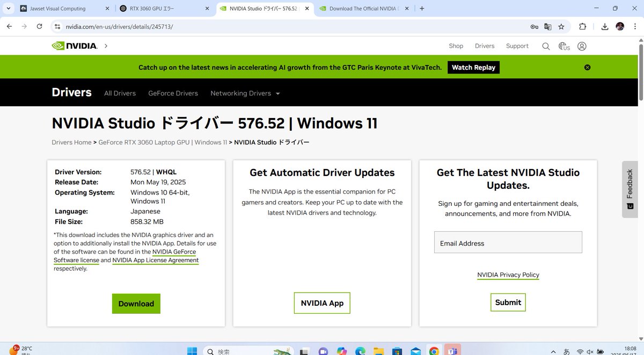The width and height of the screenshot is (644, 355).
Task: Click the browser address bar URL
Action: pyautogui.click(x=119, y=26)
